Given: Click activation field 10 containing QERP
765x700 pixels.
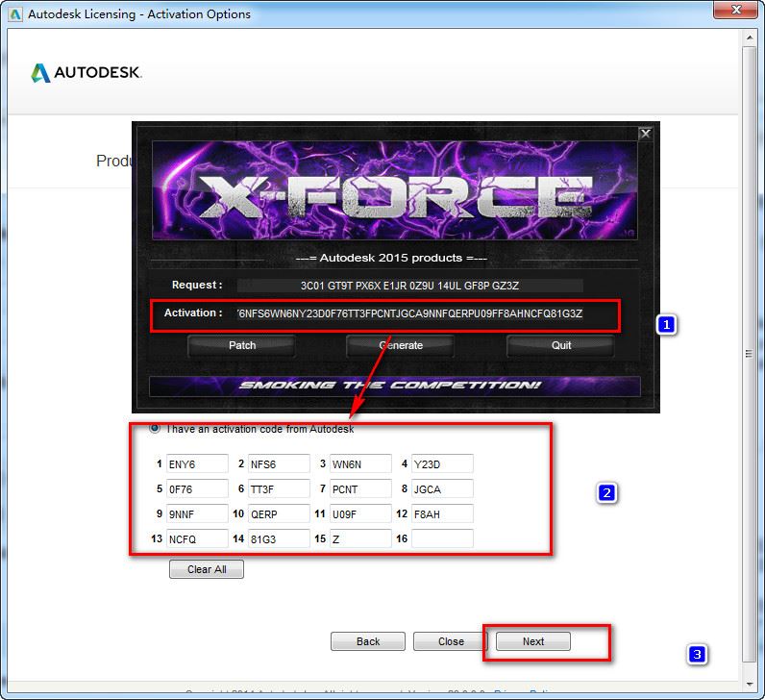Looking at the screenshot, I should (x=279, y=513).
